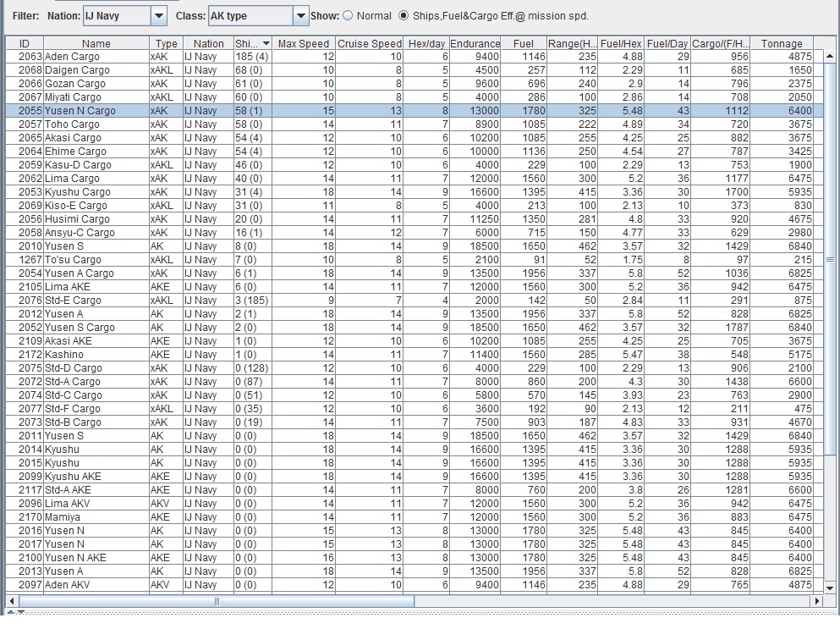
Task: Select the Yusen A row with ID 2012
Action: [415, 313]
